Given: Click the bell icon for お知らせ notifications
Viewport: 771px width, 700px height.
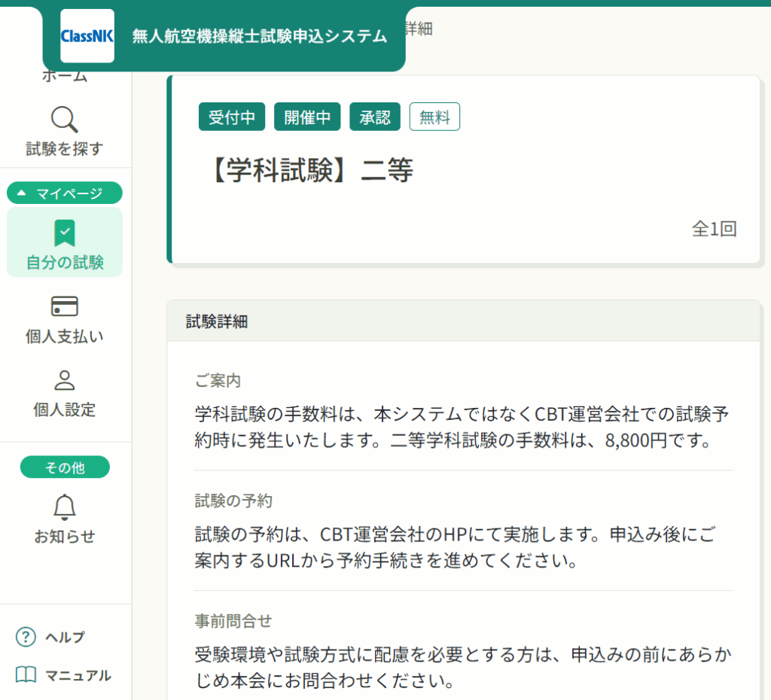Looking at the screenshot, I should (64, 507).
